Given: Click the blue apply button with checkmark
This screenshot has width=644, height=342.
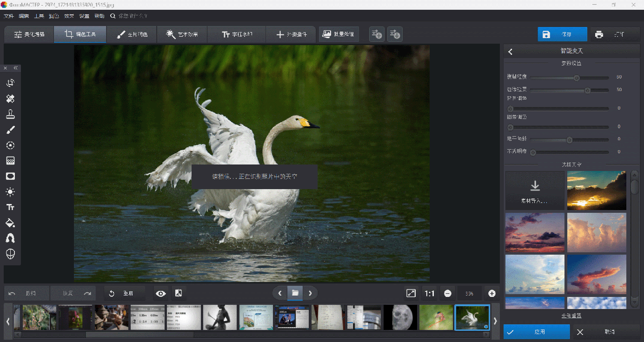Looking at the screenshot, I should coord(537,332).
